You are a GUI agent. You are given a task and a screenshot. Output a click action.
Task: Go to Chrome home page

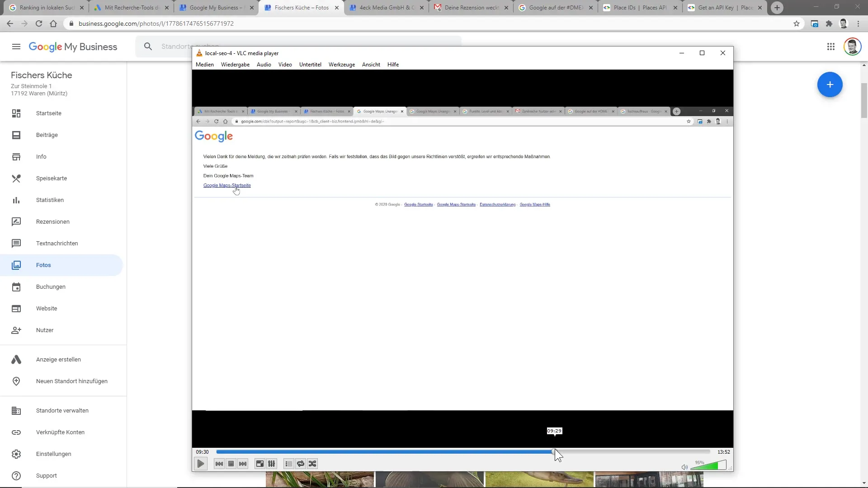click(x=53, y=23)
